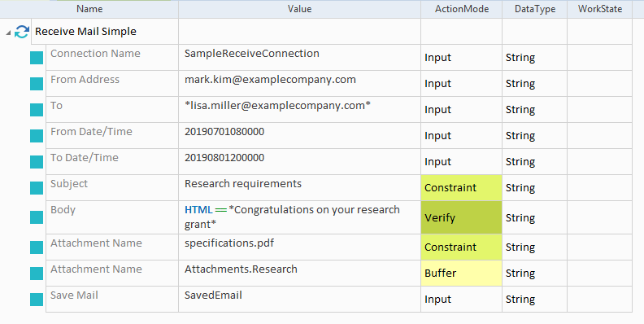644x324 pixels.
Task: Select the Receive Mail Simple tree item
Action: pyautogui.click(x=85, y=32)
